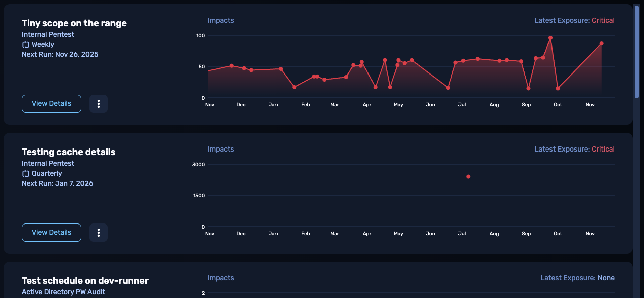This screenshot has width=644, height=298.
Task: Select the highest peak point in Tiny scope chart
Action: point(550,38)
